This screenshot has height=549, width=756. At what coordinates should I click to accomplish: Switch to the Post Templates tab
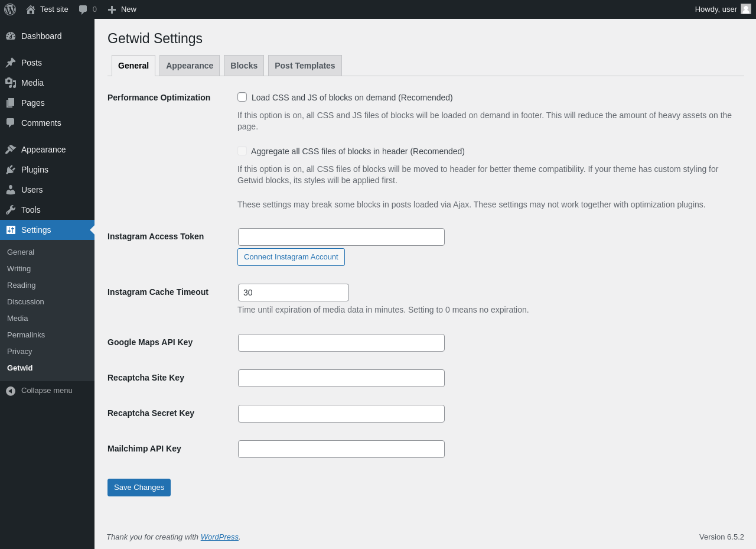click(x=305, y=66)
